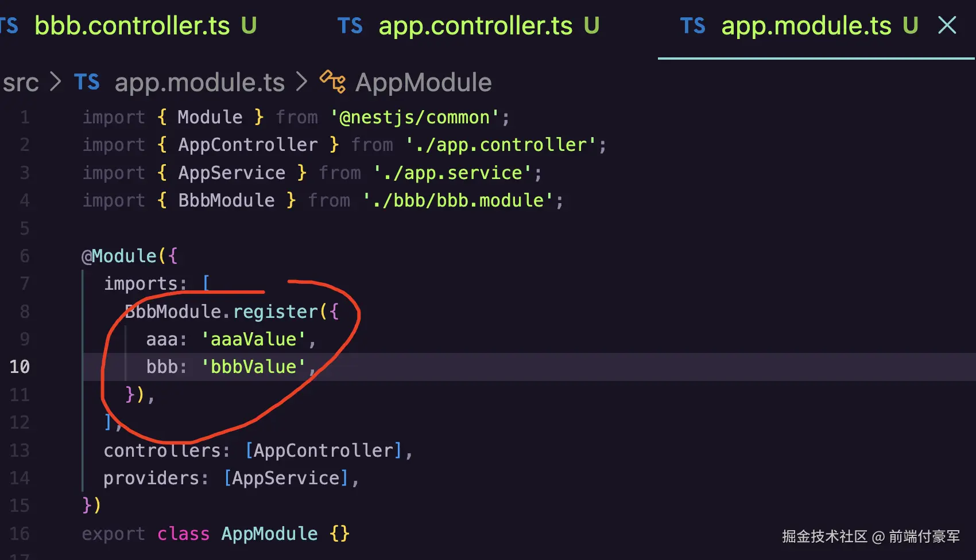Select AppModule breadcrumb symbol
This screenshot has width=976, height=560.
point(423,83)
